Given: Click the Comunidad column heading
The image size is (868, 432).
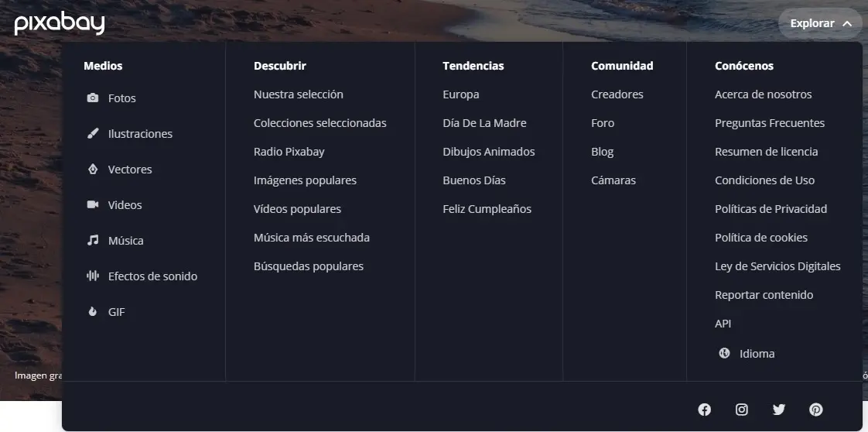Looking at the screenshot, I should click(622, 65).
